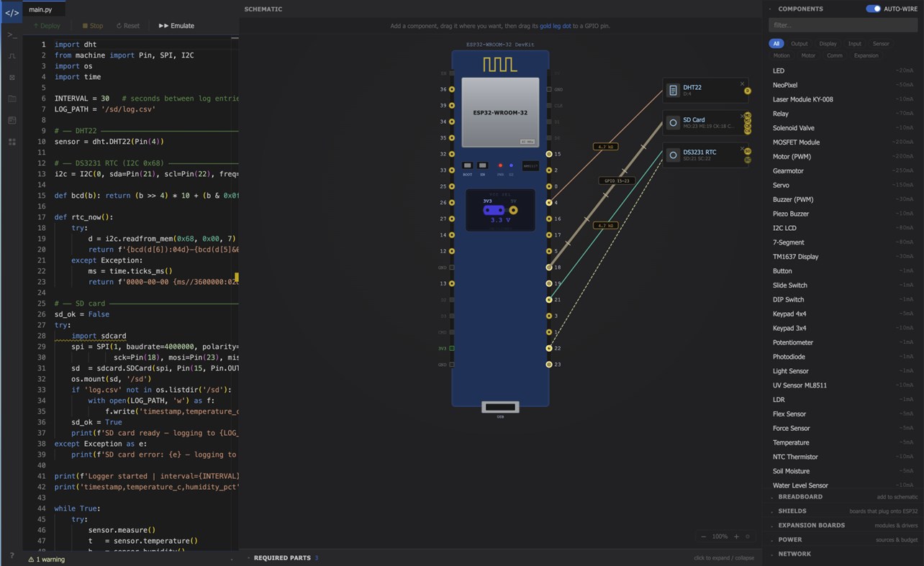Click the Emulate button
Viewport: 924px width, 566px height.
[x=176, y=25]
